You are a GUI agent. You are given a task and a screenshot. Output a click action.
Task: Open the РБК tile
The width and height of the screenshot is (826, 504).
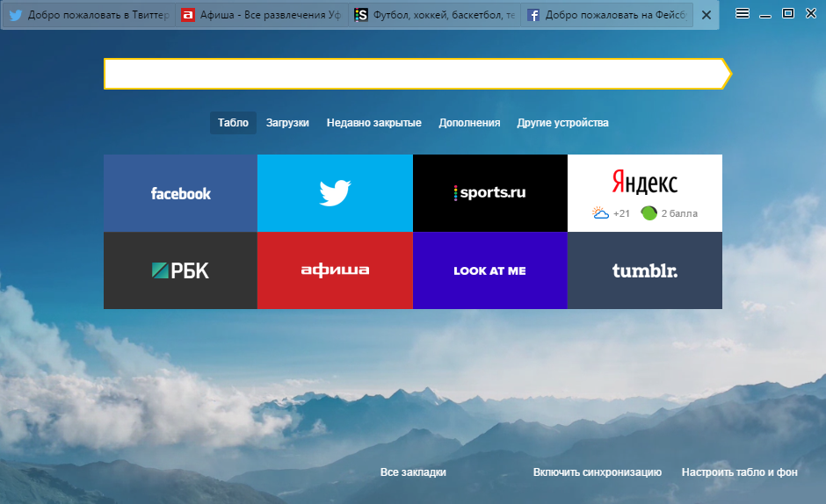click(180, 270)
